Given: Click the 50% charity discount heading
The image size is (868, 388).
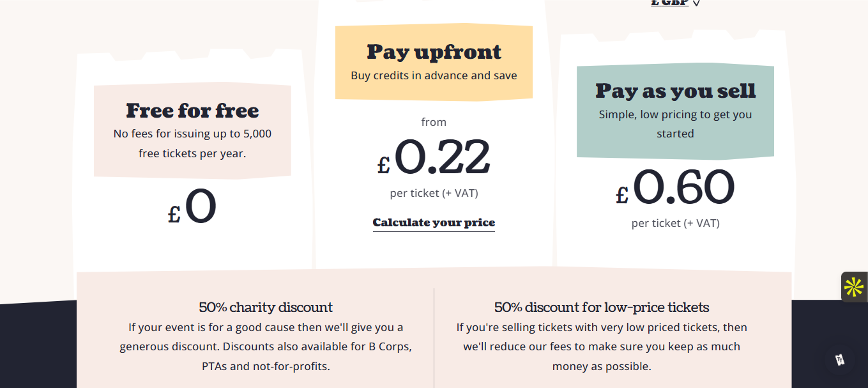Looking at the screenshot, I should 266,307.
